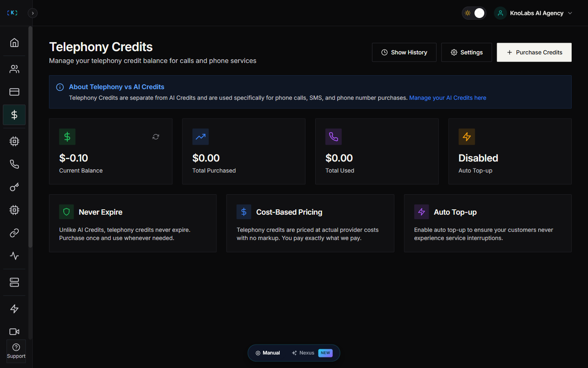Open the upper chip processor icon in sidebar

coord(14,141)
